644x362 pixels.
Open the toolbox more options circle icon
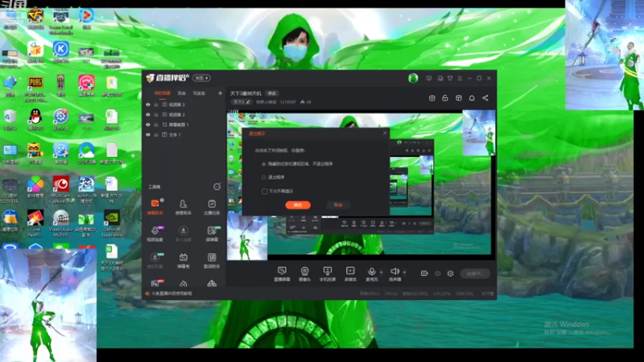click(x=217, y=187)
